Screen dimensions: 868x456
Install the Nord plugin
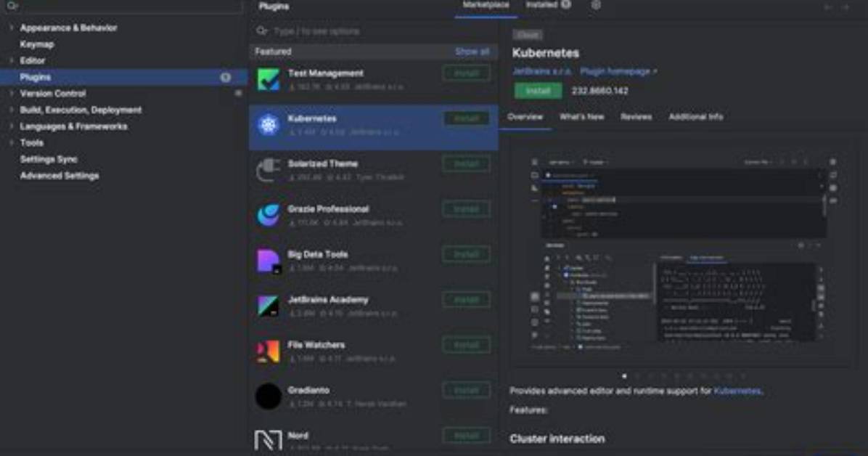[x=466, y=436]
